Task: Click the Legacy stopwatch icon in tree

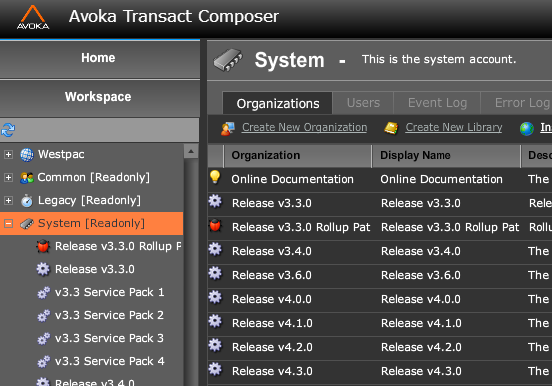Action: (27, 201)
